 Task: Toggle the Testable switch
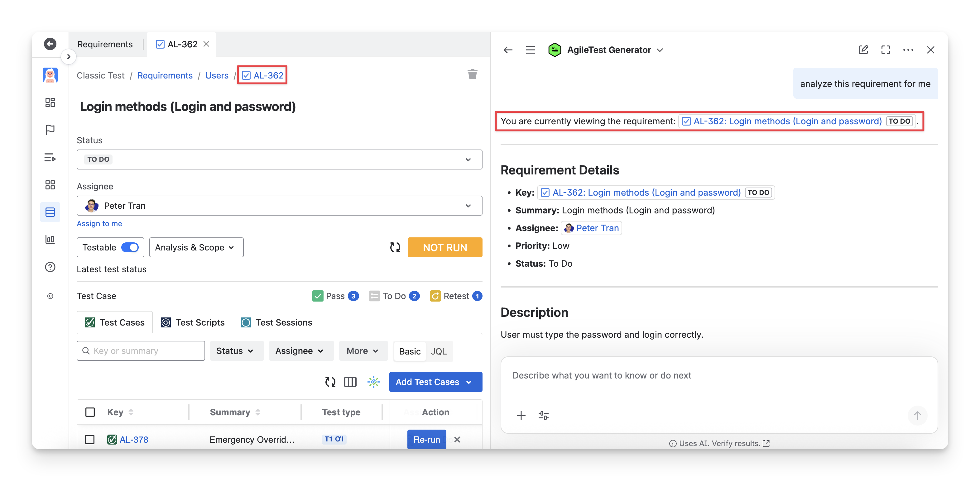point(130,248)
